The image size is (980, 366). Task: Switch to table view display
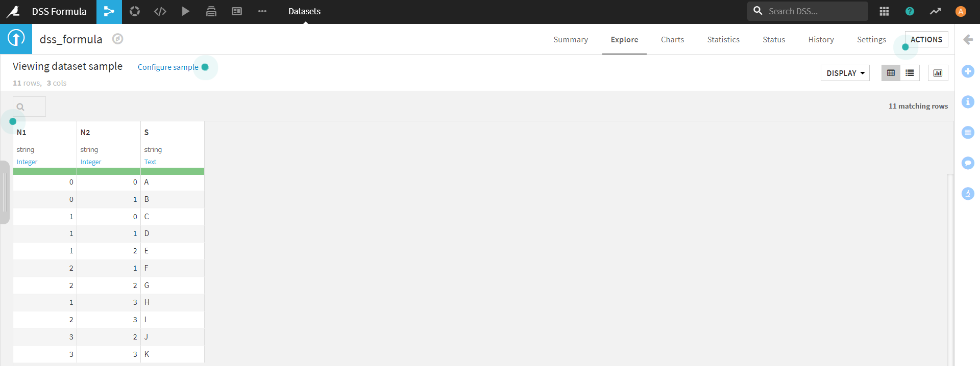891,73
